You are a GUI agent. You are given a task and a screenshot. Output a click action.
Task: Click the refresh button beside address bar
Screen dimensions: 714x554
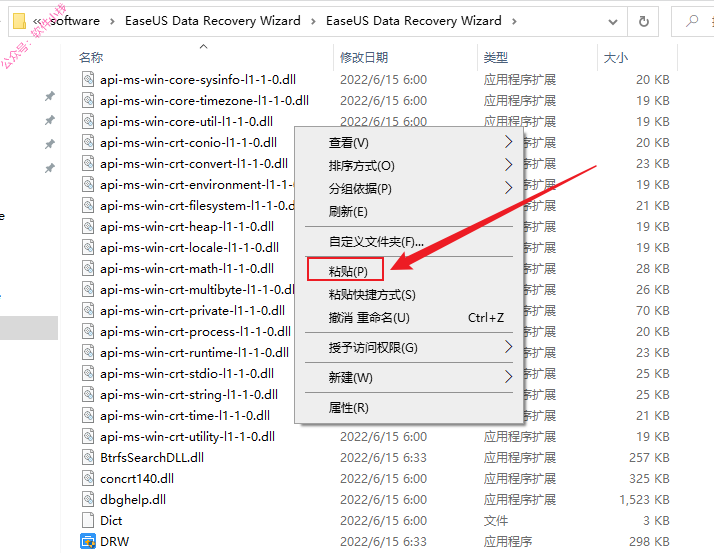tap(643, 21)
